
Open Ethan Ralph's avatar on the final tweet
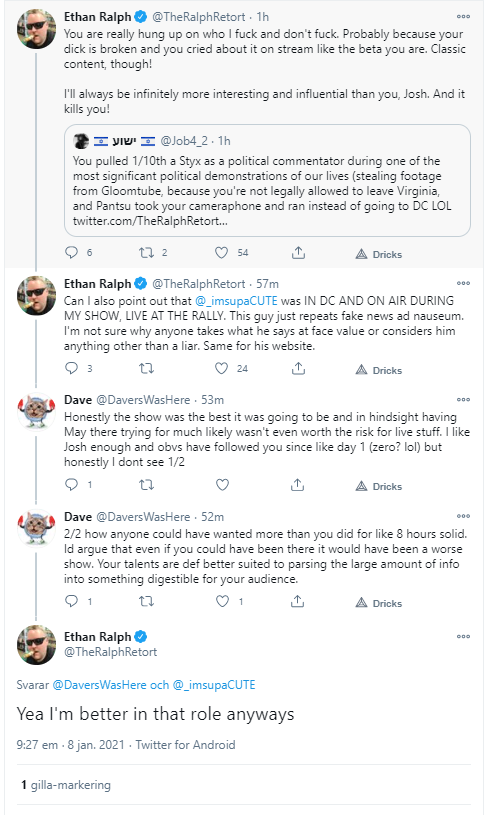[36, 645]
